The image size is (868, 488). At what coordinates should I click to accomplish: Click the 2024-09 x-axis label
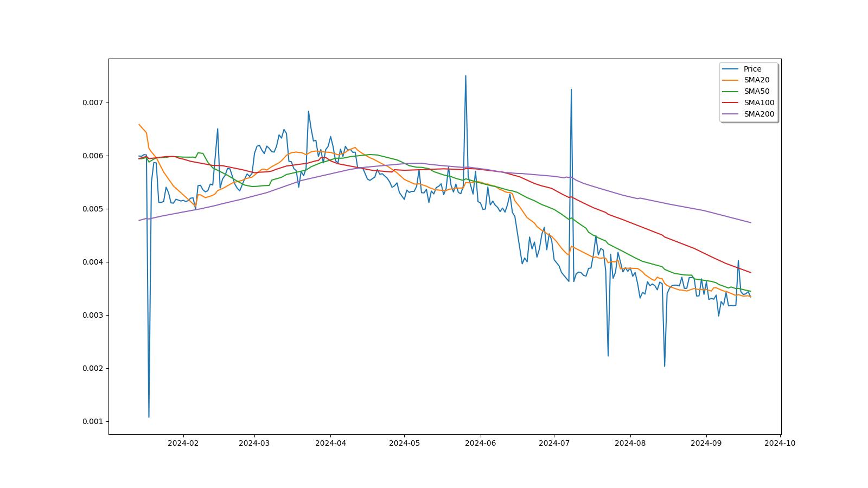(706, 443)
